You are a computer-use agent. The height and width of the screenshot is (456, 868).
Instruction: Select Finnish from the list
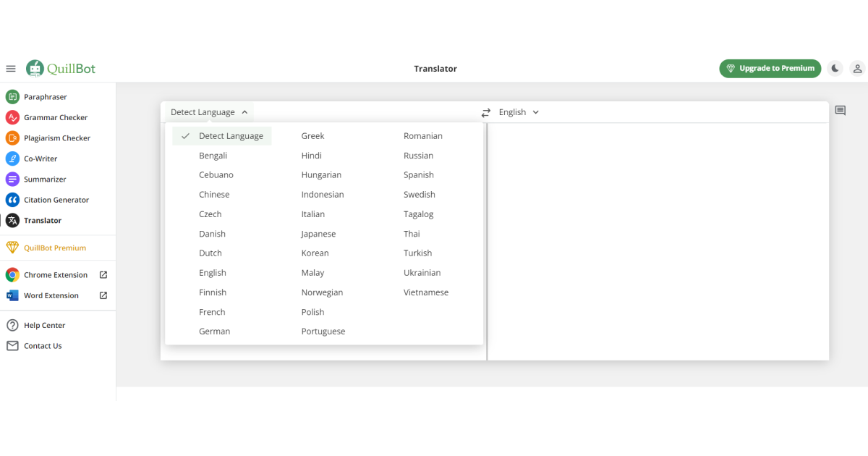tap(213, 292)
